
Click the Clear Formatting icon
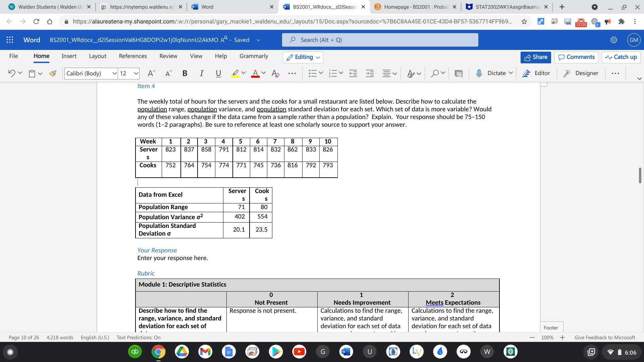pyautogui.click(x=275, y=73)
